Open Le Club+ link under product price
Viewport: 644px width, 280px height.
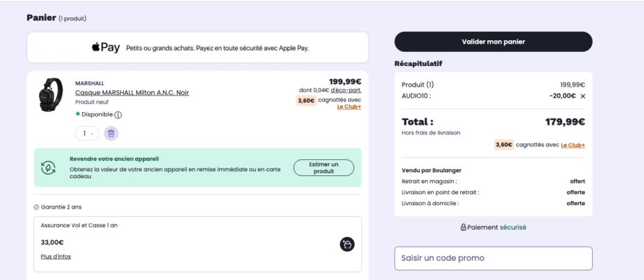[349, 107]
